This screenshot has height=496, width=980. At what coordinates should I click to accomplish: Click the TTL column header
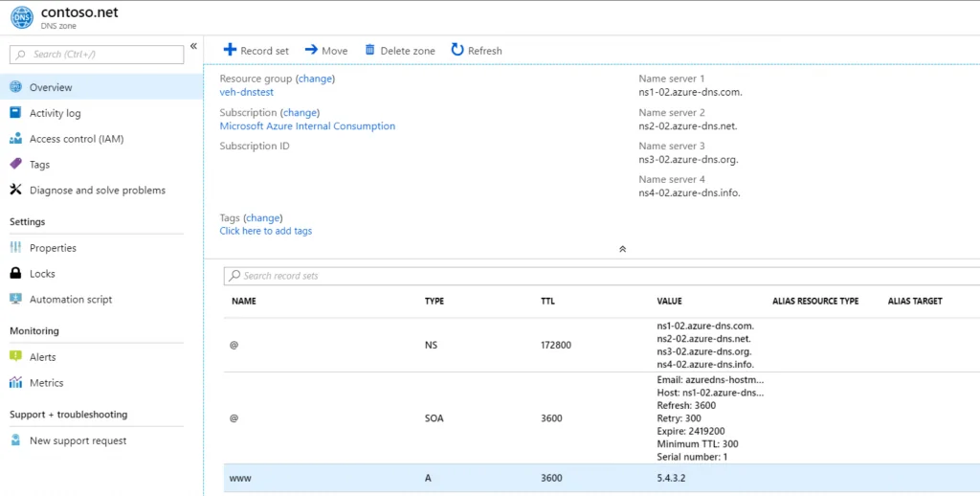(x=547, y=301)
